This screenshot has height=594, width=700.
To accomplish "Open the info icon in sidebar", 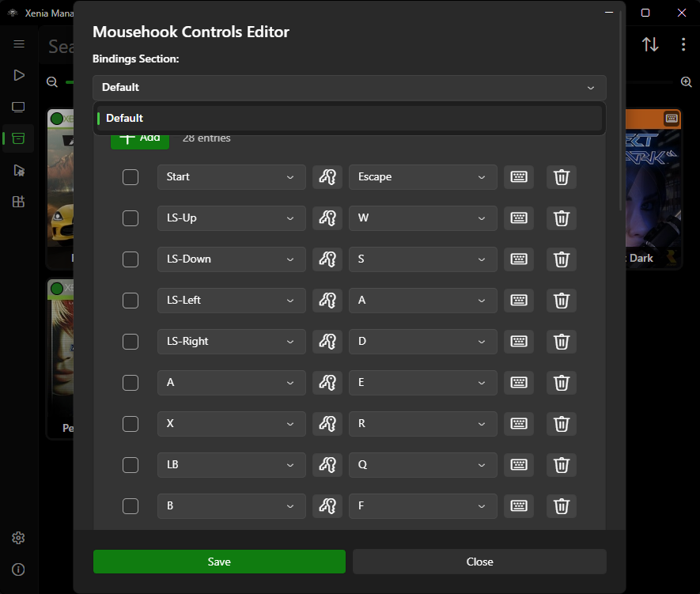I will click(x=18, y=569).
